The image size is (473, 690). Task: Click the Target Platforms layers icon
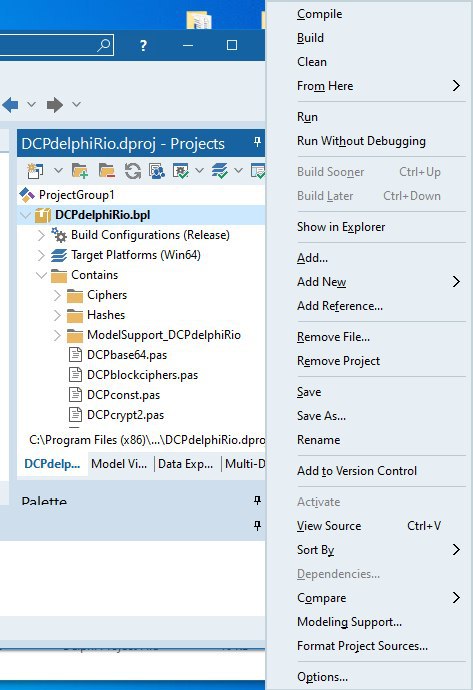(59, 255)
